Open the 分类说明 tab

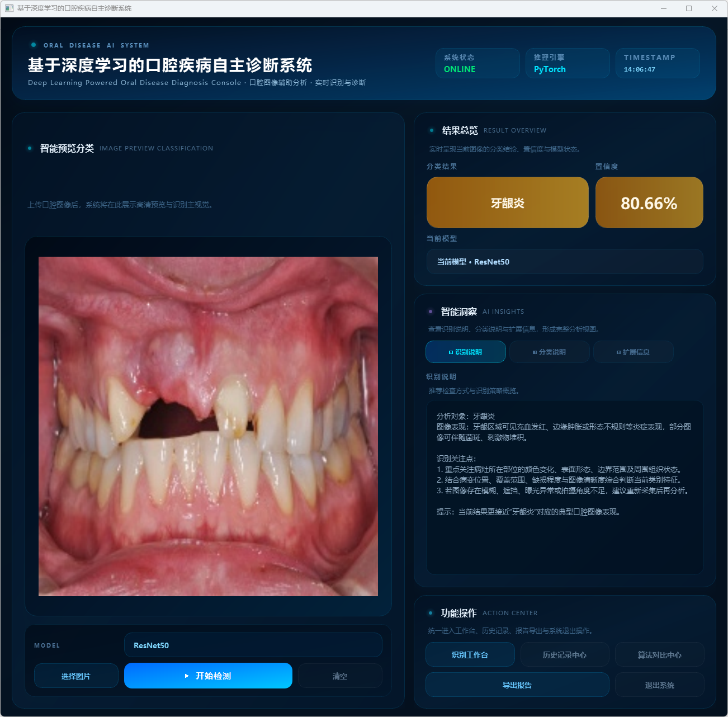coord(549,352)
